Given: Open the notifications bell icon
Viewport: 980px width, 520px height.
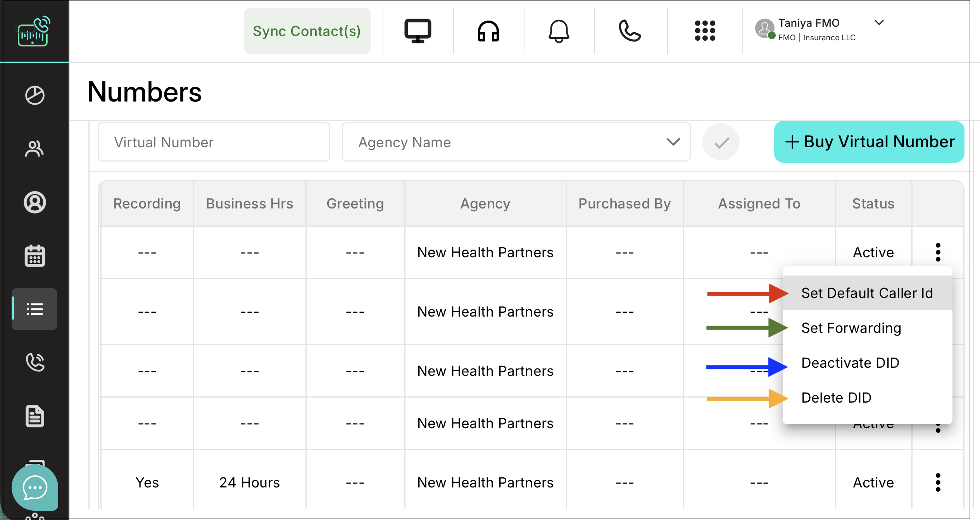Looking at the screenshot, I should pyautogui.click(x=559, y=31).
